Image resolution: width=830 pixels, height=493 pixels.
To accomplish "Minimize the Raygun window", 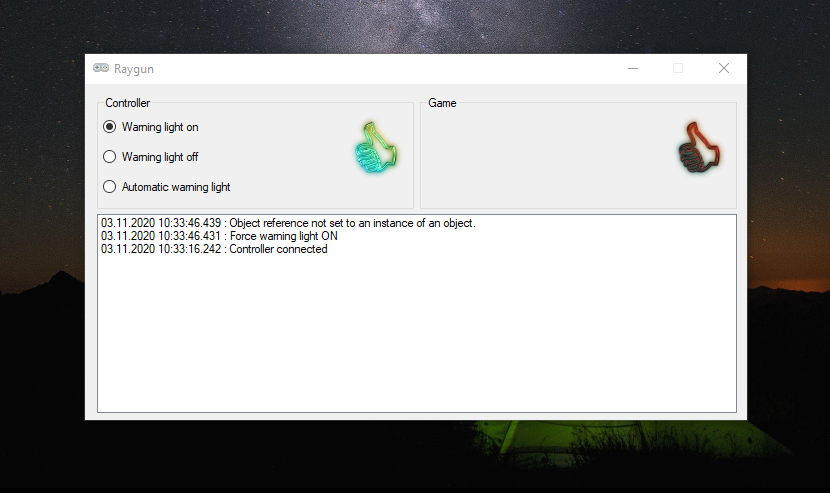I will point(633,68).
